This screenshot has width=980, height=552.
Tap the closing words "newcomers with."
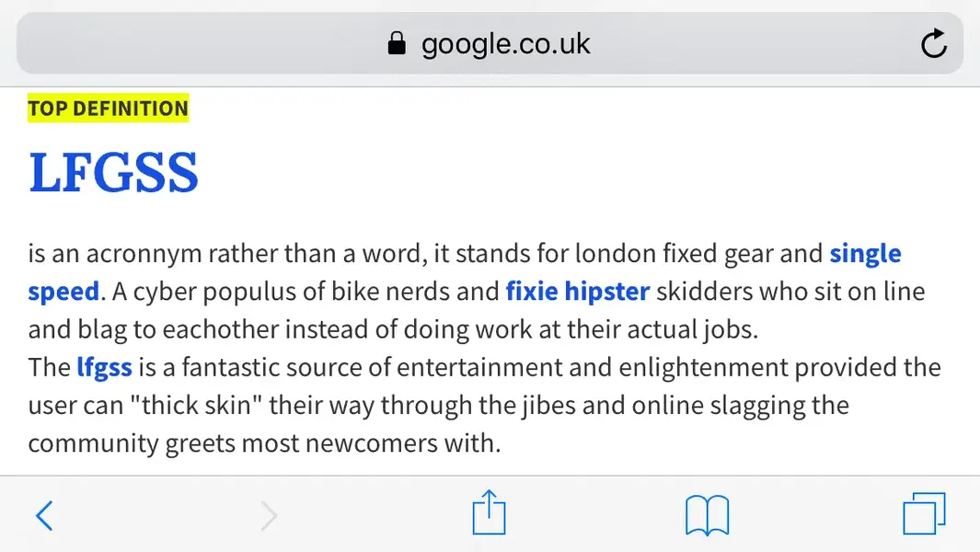click(x=403, y=443)
